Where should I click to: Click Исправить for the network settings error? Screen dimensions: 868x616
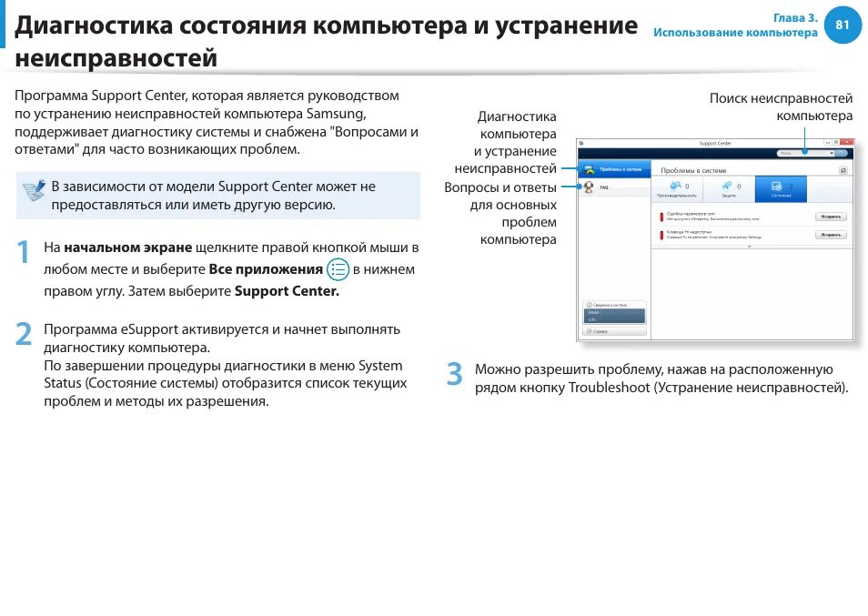832,216
